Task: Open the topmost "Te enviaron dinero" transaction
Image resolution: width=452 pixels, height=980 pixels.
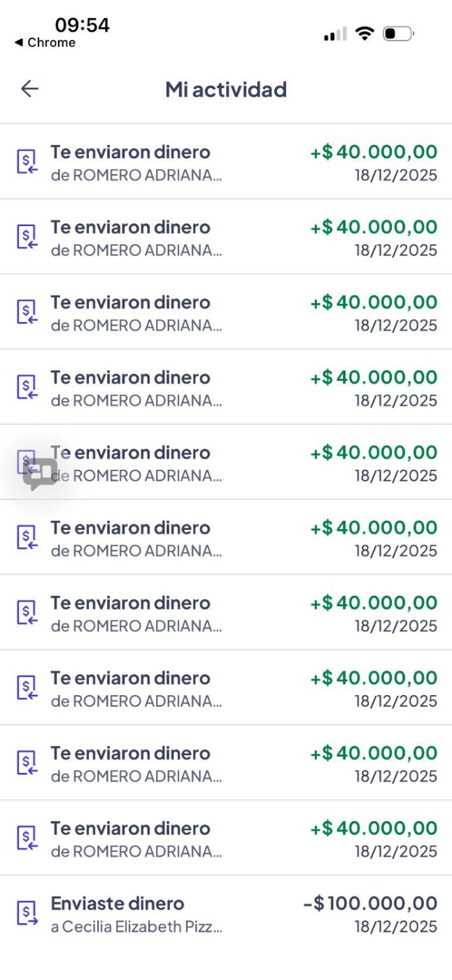Action: (x=130, y=153)
